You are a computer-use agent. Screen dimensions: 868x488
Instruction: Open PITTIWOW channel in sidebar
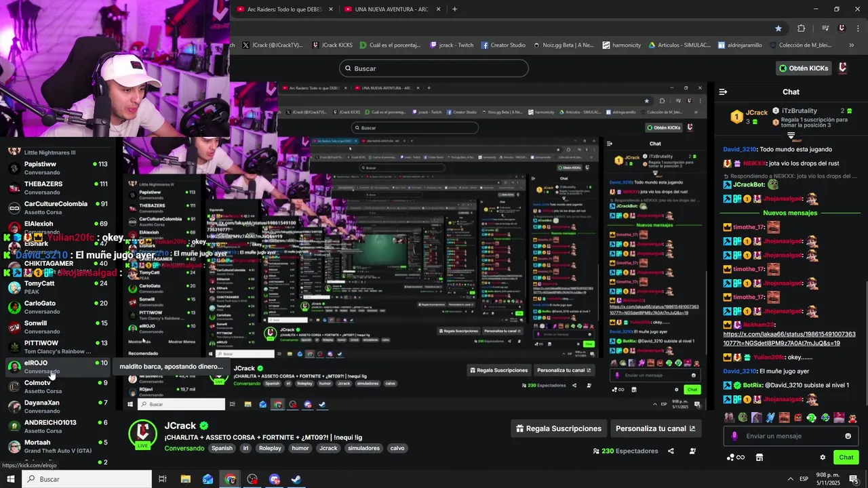click(57, 347)
